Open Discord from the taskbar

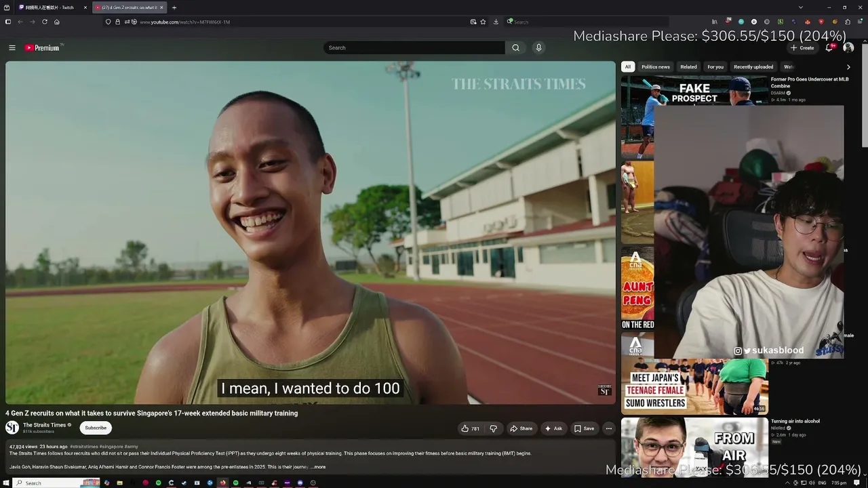(x=300, y=483)
